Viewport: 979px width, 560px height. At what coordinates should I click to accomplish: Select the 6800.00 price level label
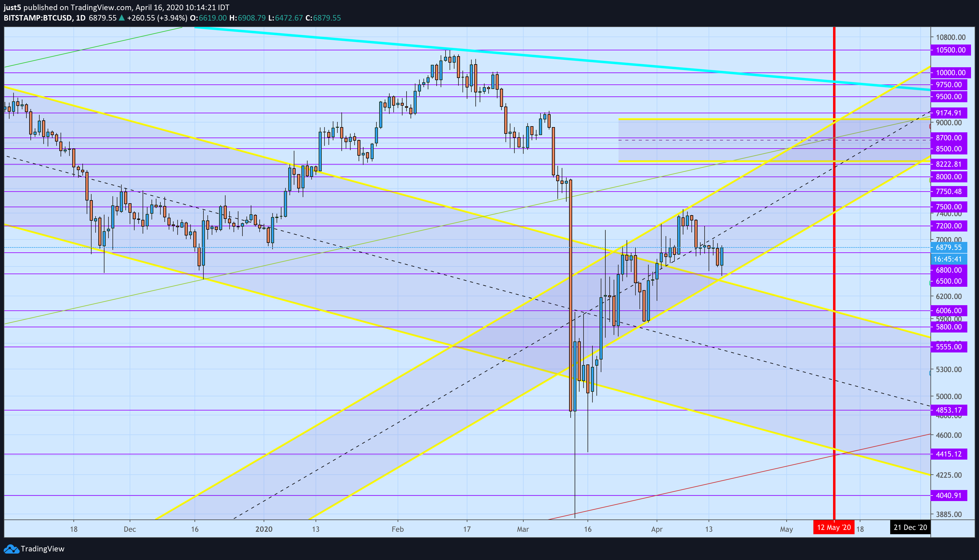coord(949,270)
